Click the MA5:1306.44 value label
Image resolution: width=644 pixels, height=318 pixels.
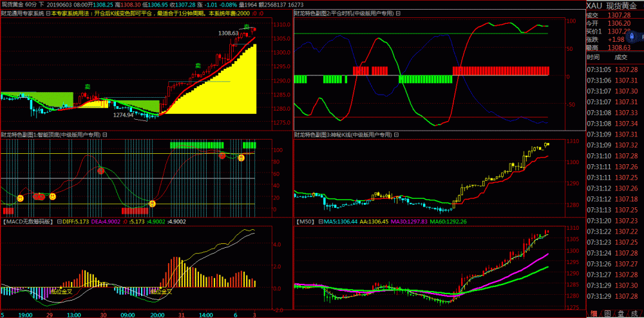pyautogui.click(x=339, y=221)
